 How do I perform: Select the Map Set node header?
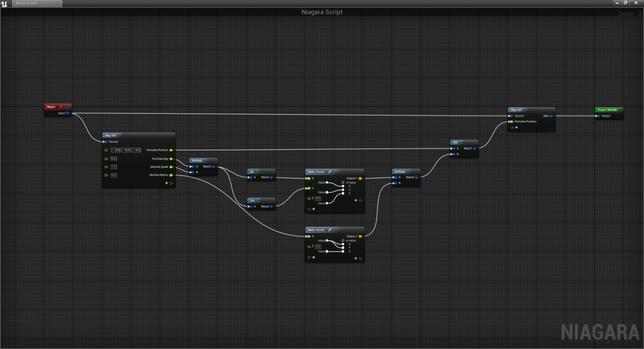click(x=531, y=110)
